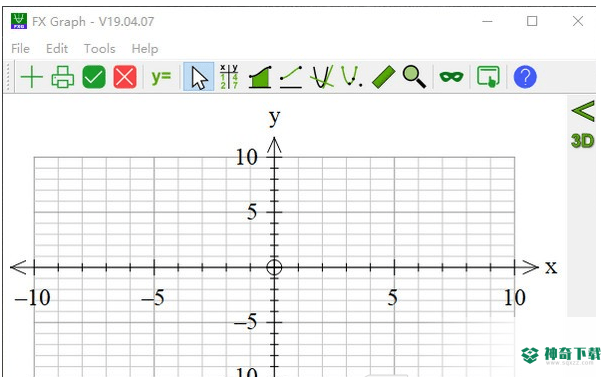Click the red X icon in the toolbar

(125, 77)
